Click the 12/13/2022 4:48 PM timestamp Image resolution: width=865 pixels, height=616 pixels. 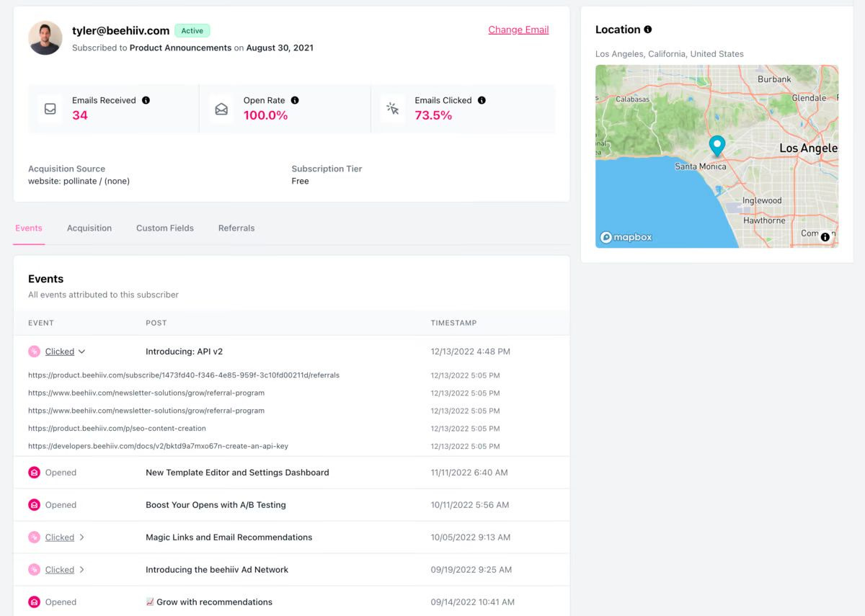point(471,352)
